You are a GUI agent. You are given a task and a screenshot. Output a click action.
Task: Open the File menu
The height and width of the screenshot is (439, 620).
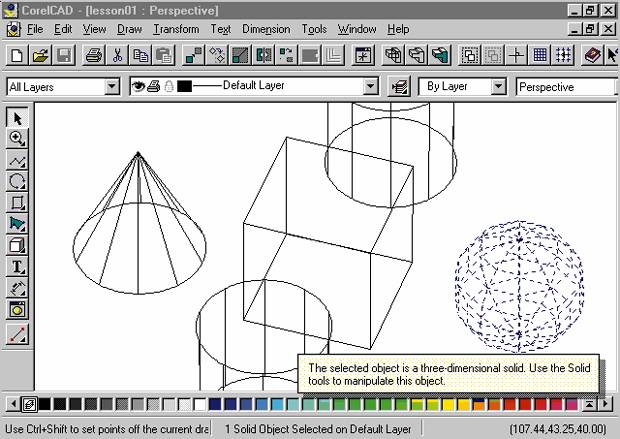pos(35,29)
